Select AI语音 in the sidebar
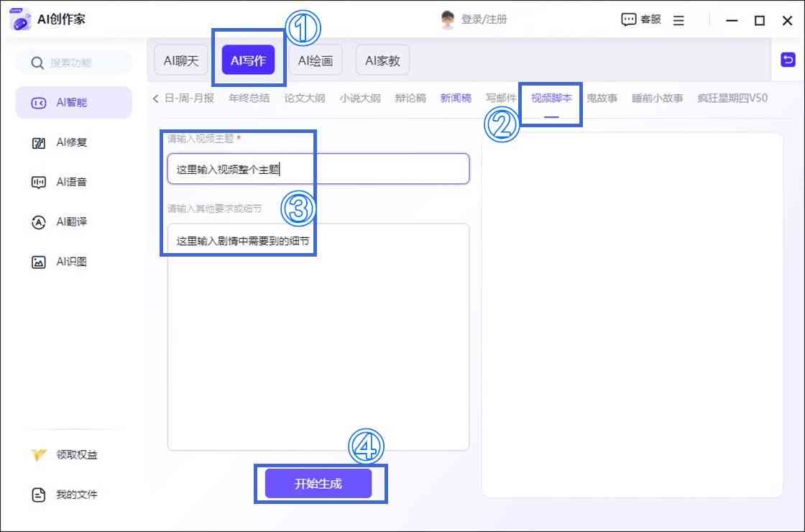The image size is (805, 532). click(x=74, y=183)
